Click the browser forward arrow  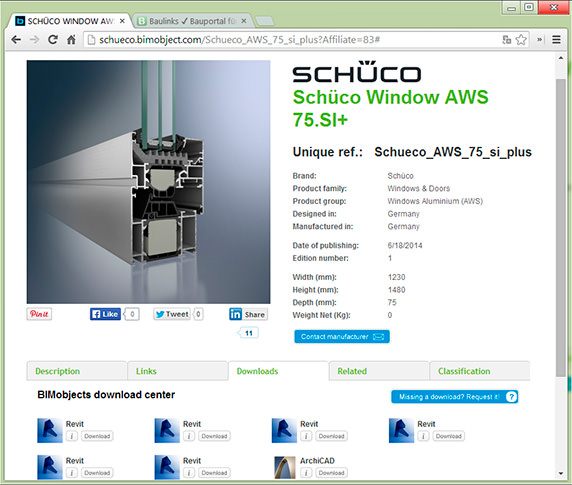click(x=34, y=39)
